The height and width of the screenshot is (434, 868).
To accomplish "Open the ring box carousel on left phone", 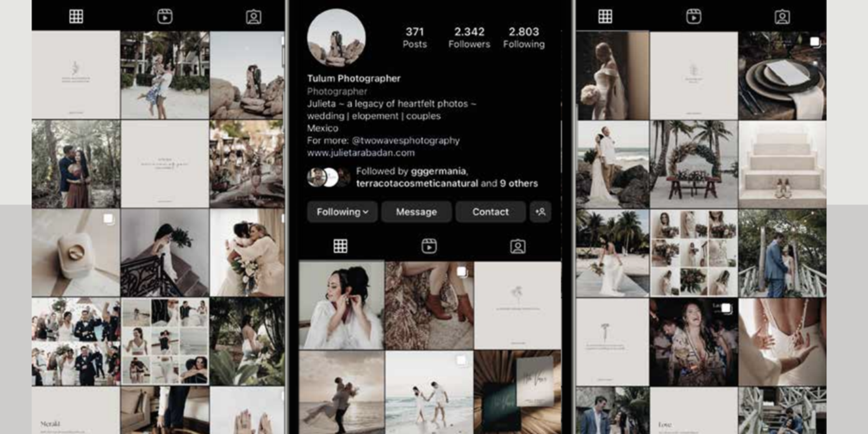I will [76, 253].
